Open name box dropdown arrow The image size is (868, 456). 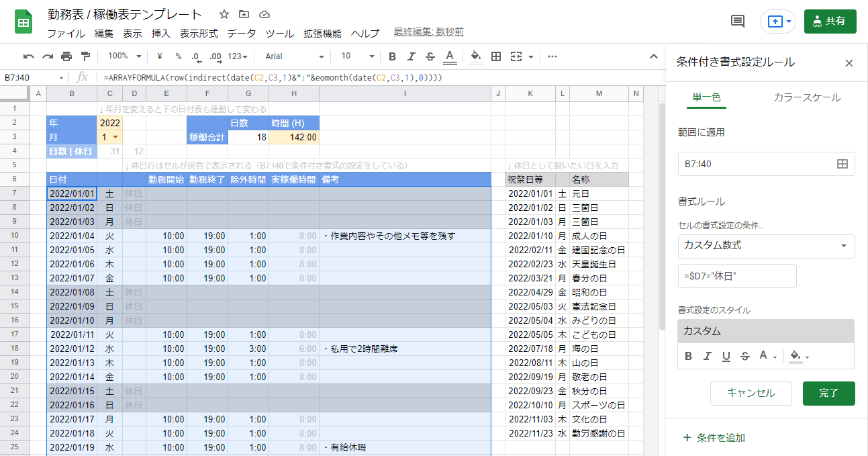coord(62,78)
